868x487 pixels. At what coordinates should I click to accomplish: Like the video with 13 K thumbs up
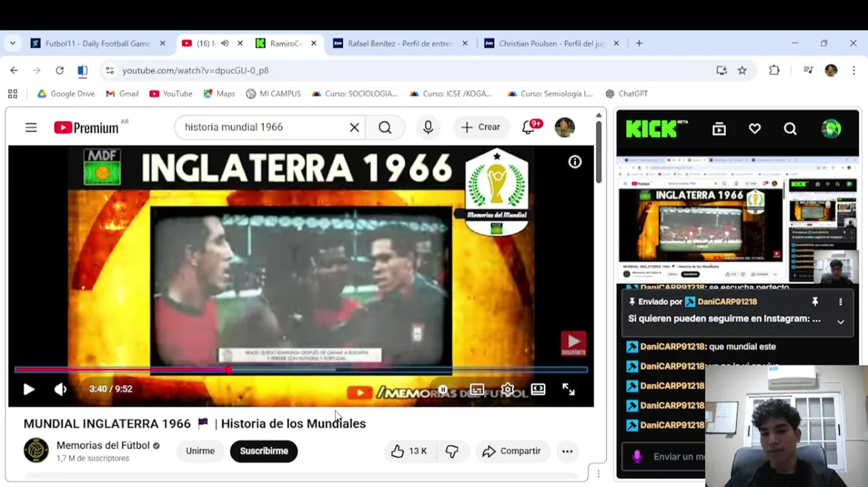pyautogui.click(x=409, y=451)
